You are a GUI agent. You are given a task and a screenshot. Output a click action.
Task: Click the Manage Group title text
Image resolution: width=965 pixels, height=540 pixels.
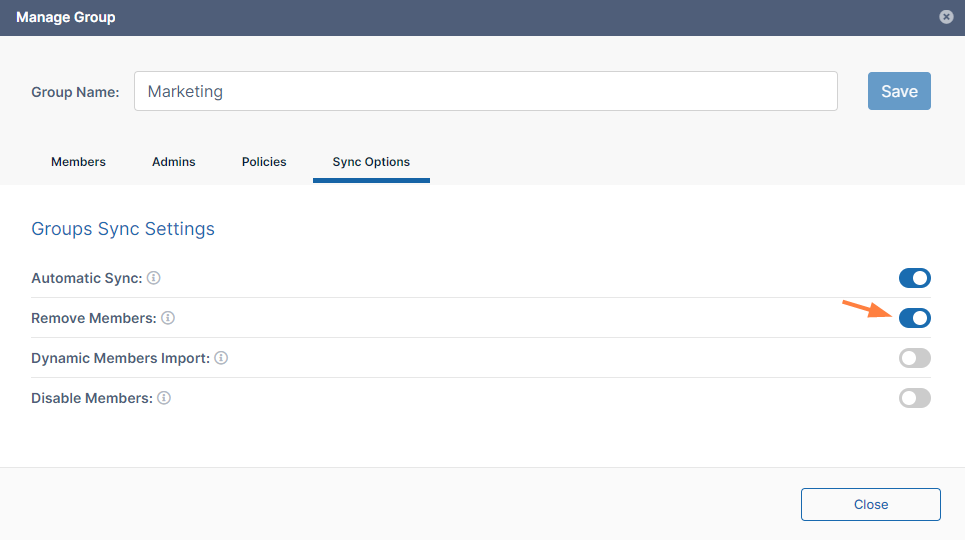(65, 17)
